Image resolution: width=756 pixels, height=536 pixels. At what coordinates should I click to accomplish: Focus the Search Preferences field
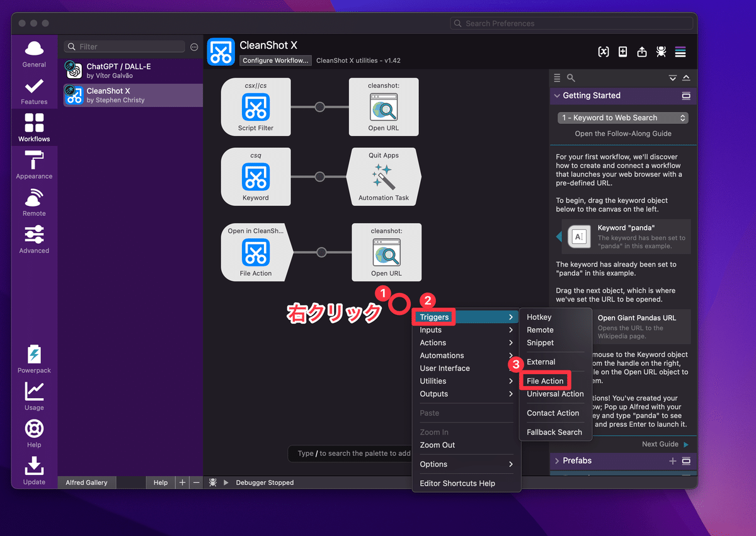[572, 23]
